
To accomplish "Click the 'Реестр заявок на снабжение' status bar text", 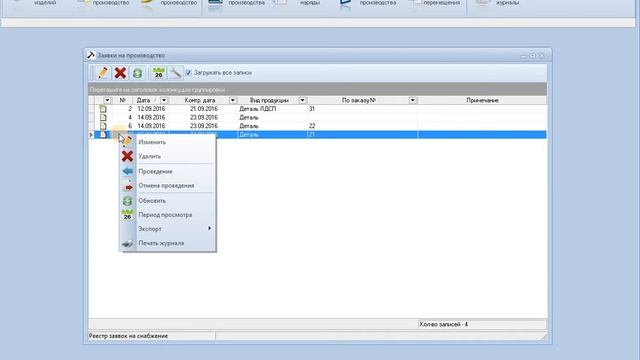I will coord(128,336).
